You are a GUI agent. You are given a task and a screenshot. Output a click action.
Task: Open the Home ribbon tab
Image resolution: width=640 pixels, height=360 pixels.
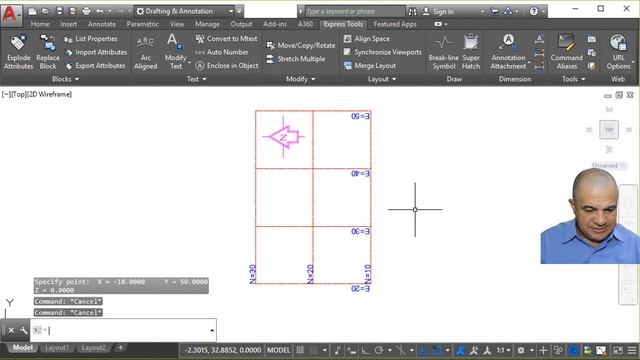pos(40,24)
